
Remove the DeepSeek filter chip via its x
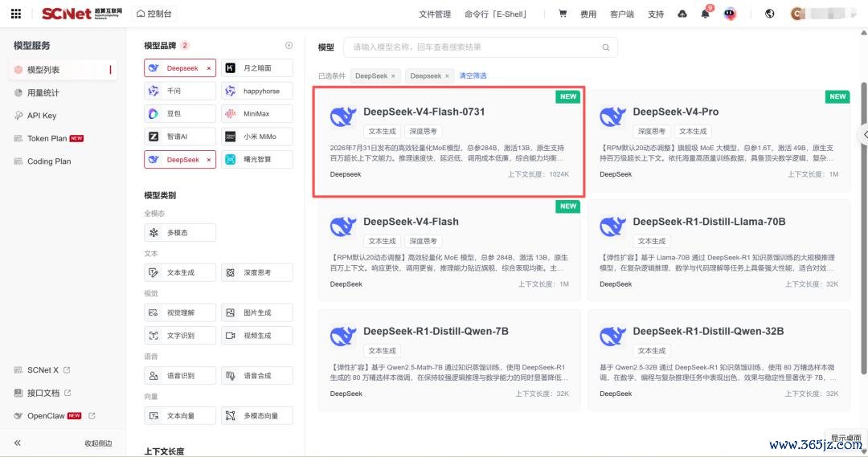click(x=393, y=76)
